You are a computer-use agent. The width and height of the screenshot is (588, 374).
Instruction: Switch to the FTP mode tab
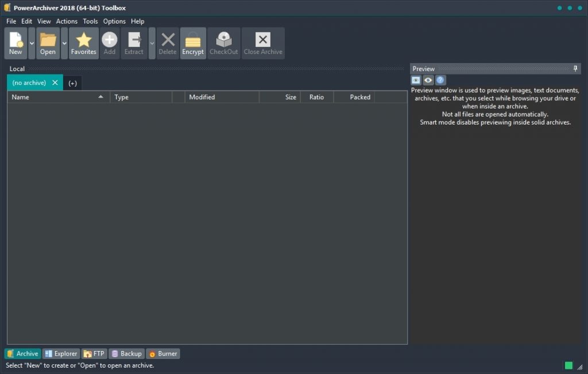[94, 354]
